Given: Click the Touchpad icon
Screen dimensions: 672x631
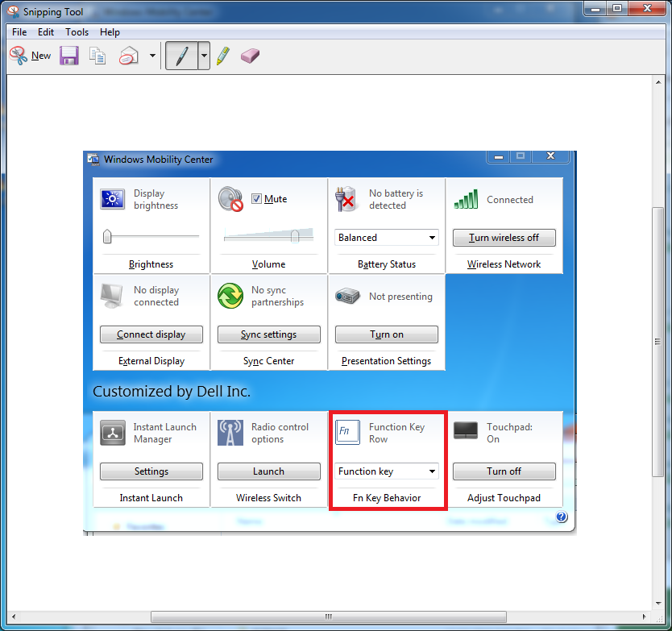Looking at the screenshot, I should [x=466, y=431].
